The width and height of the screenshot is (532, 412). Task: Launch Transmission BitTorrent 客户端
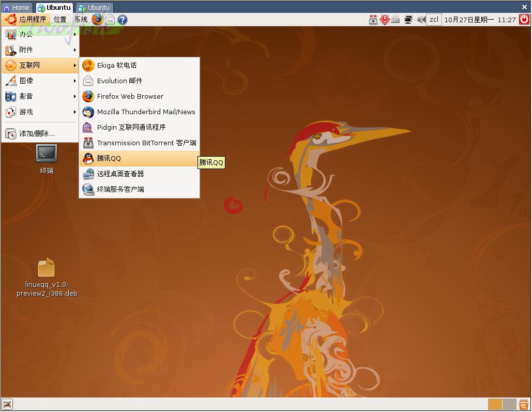140,143
